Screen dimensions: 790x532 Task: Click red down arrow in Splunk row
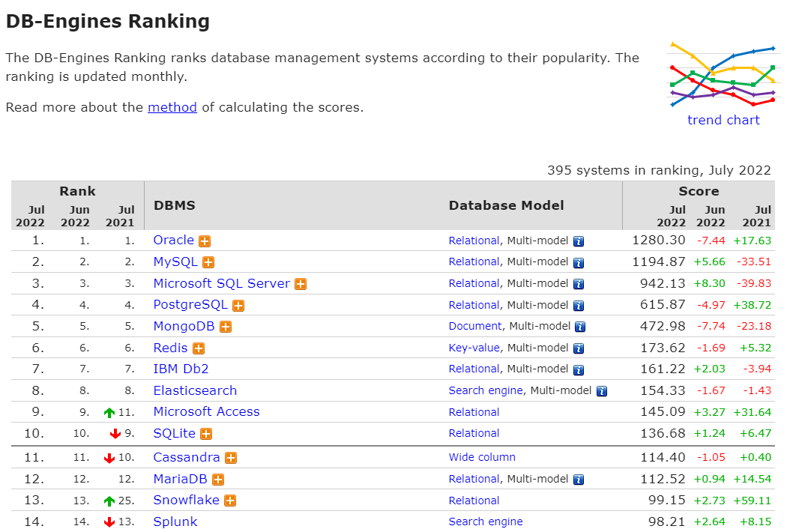[x=109, y=522]
